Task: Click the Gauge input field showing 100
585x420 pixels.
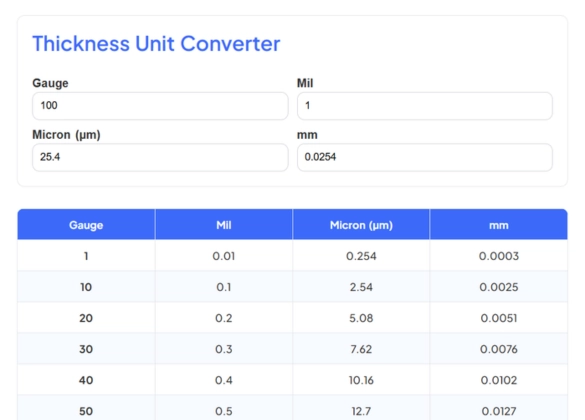Action: pyautogui.click(x=160, y=106)
